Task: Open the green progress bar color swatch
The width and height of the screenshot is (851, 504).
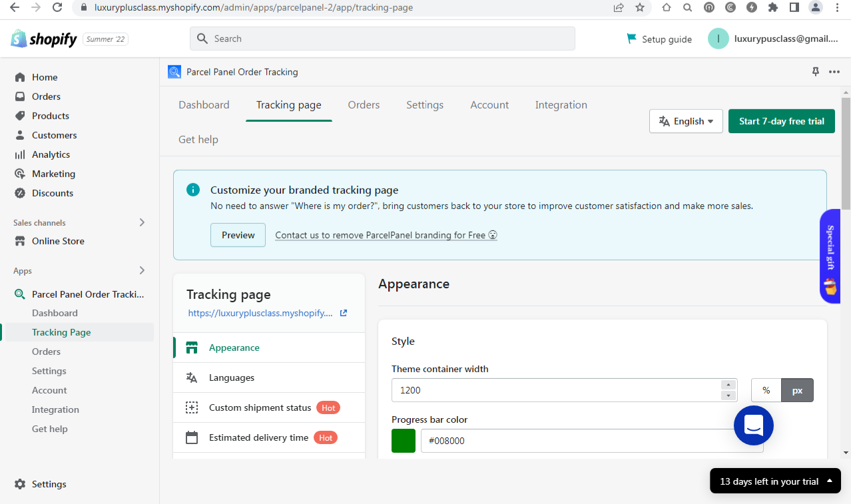Action: (404, 441)
